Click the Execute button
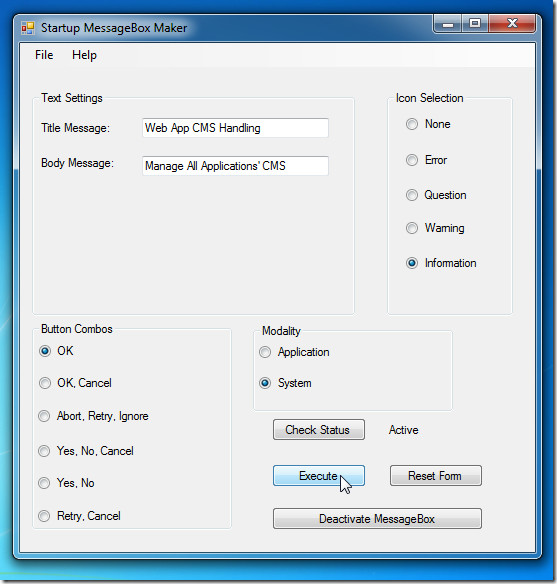557x584 pixels. (319, 476)
